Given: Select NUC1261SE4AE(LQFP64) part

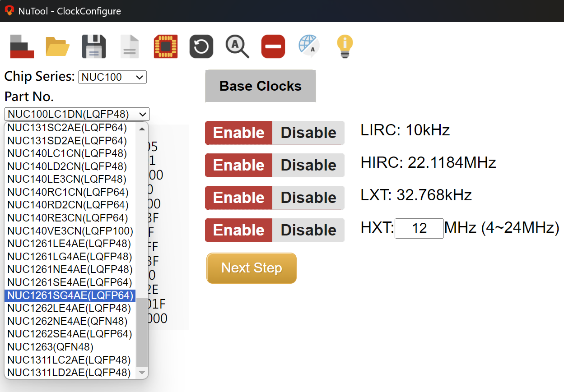Looking at the screenshot, I should coord(70,283).
